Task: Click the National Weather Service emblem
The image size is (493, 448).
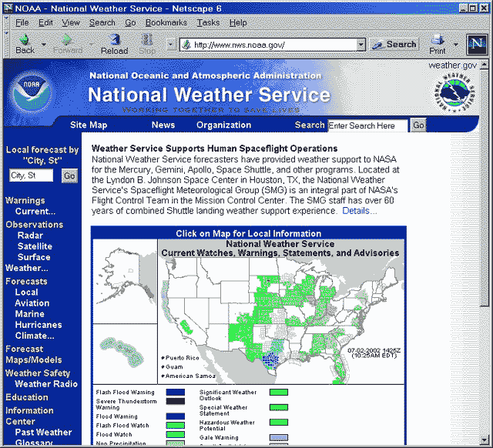Action: [x=454, y=92]
